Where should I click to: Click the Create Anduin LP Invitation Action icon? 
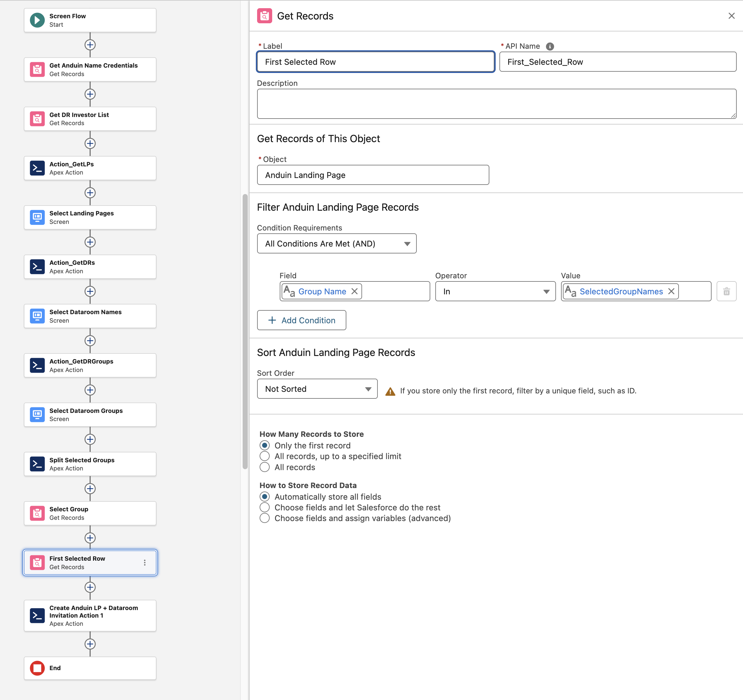pyautogui.click(x=37, y=615)
